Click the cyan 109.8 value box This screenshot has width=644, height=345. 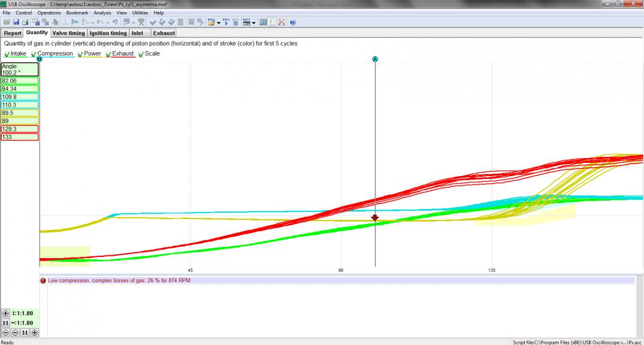tap(20, 97)
